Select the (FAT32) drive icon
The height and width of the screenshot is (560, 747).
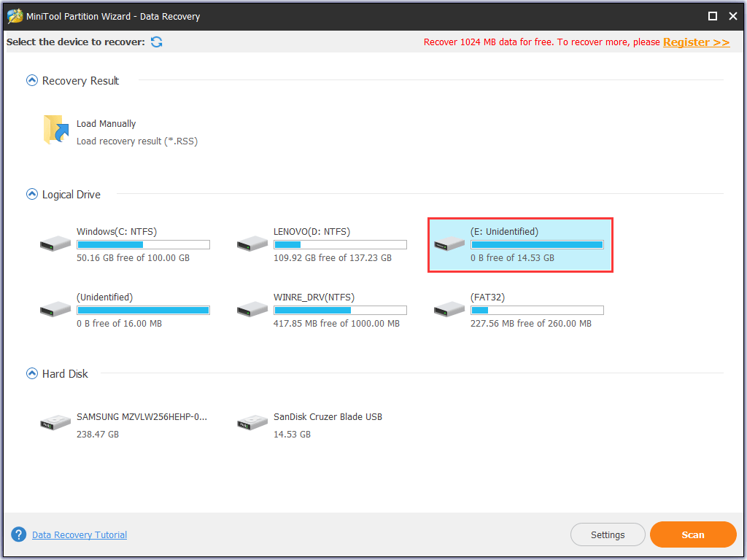pyautogui.click(x=449, y=309)
